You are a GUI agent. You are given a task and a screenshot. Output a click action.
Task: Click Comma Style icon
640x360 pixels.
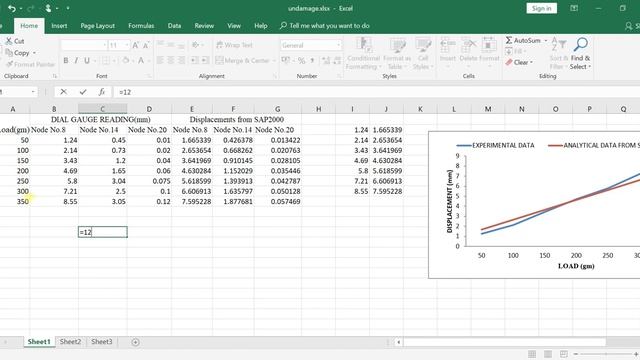click(x=312, y=60)
